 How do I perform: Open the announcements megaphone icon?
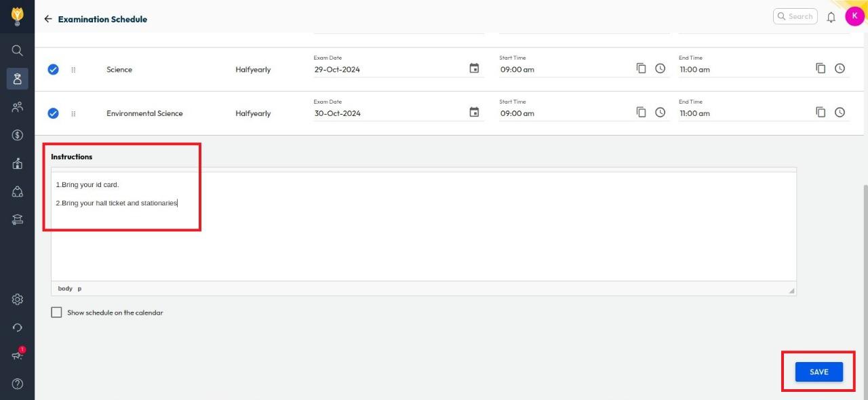[x=18, y=355]
